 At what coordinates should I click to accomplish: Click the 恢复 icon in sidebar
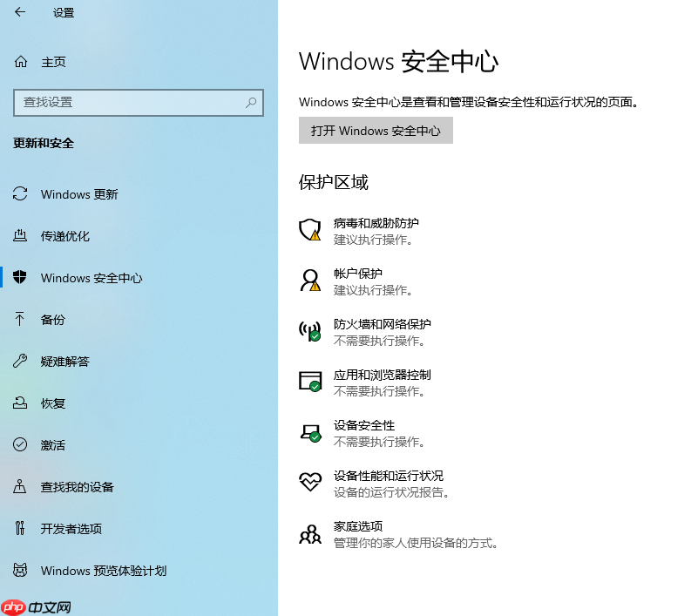point(20,403)
